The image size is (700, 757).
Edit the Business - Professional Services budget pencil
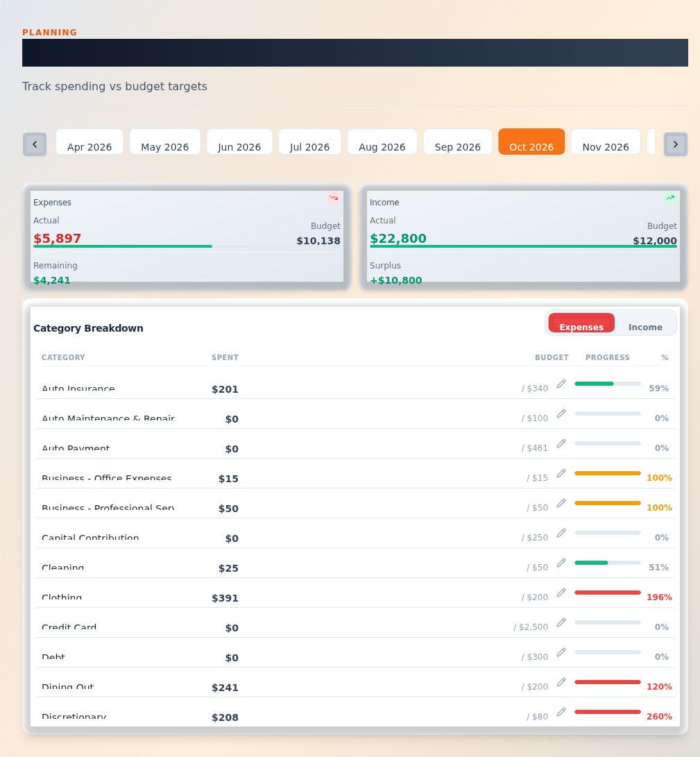coord(561,504)
